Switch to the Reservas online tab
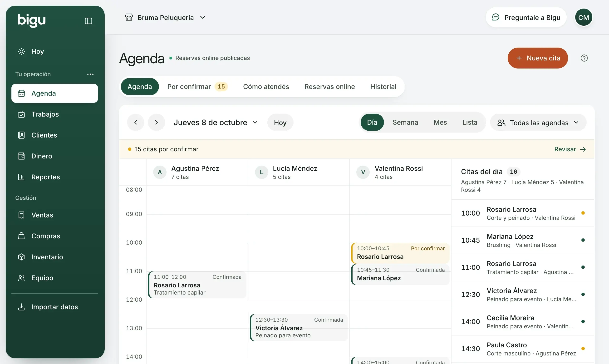The image size is (609, 364). tap(329, 87)
